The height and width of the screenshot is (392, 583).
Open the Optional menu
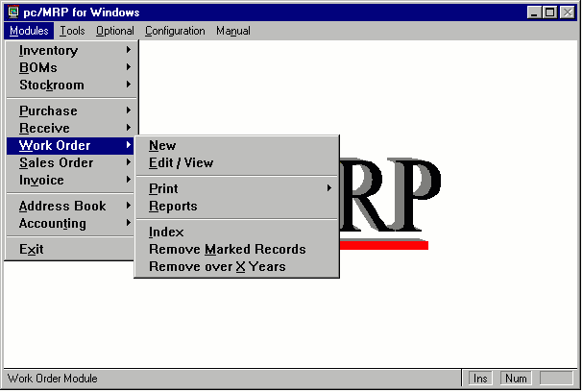click(x=115, y=31)
